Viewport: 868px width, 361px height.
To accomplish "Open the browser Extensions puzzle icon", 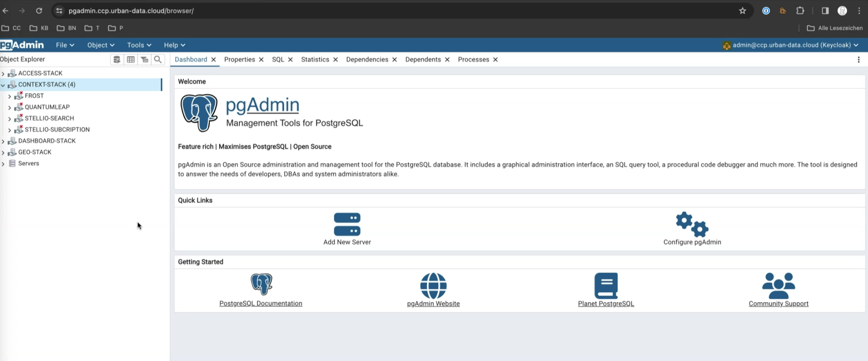I will pyautogui.click(x=800, y=11).
